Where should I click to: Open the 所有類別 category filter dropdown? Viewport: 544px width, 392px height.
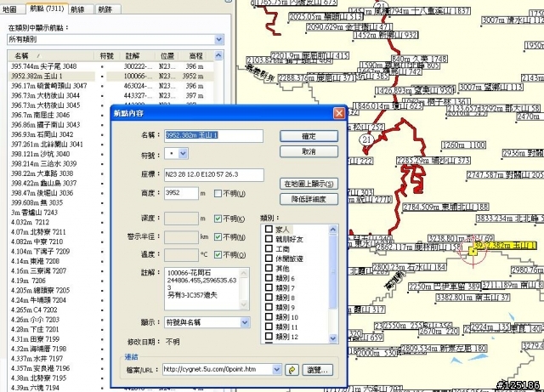tap(219, 39)
